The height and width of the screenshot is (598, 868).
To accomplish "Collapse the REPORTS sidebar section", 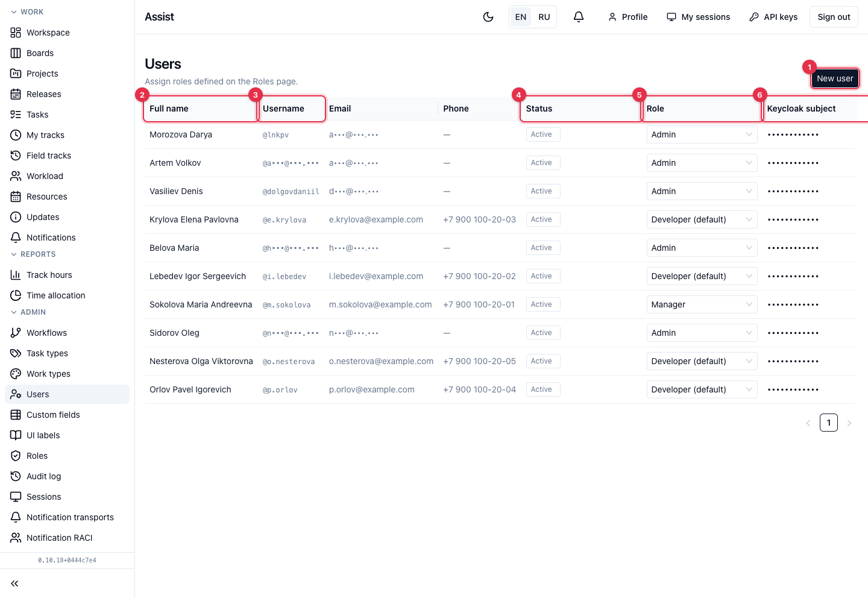I will coord(33,254).
